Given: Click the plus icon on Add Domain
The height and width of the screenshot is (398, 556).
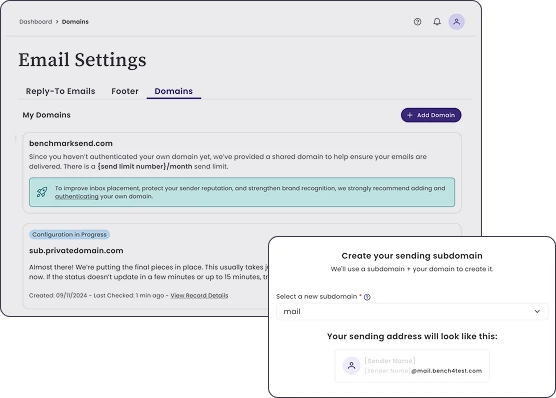Looking at the screenshot, I should pyautogui.click(x=410, y=115).
